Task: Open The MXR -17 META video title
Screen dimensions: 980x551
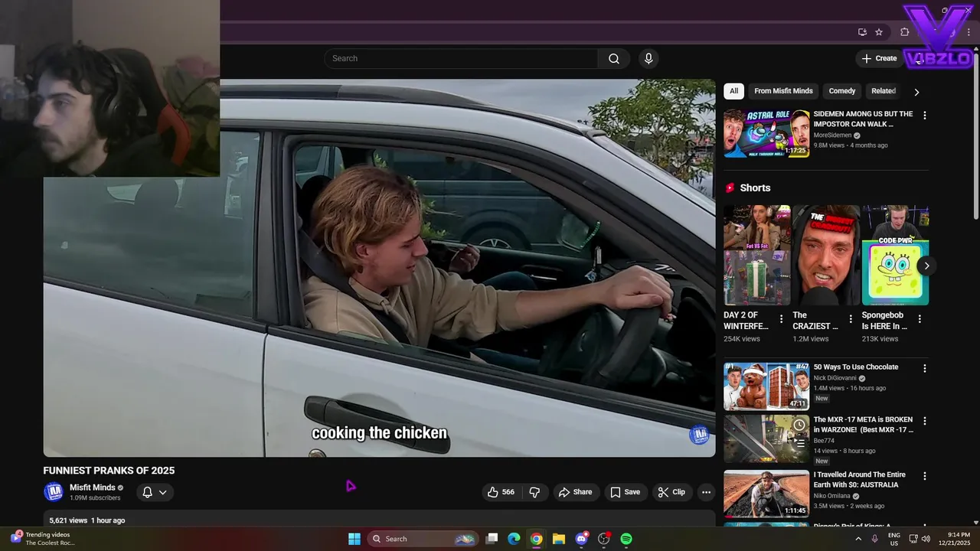Action: [863, 425]
